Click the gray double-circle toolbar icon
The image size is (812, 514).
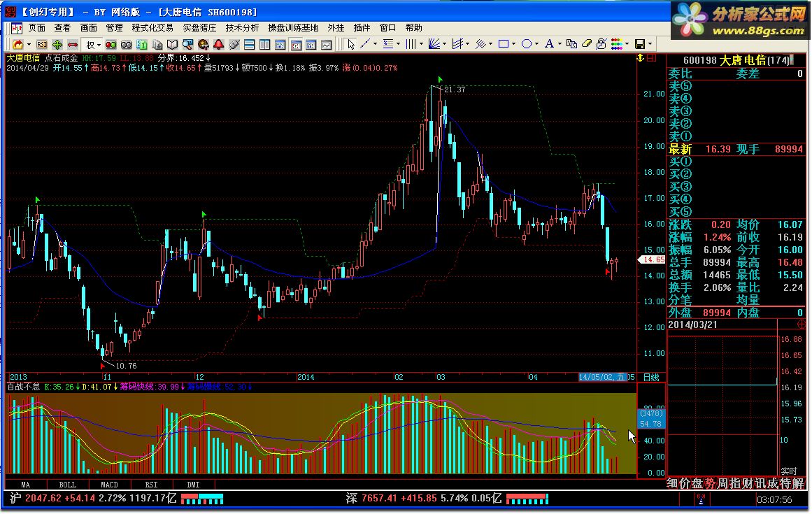[126, 45]
